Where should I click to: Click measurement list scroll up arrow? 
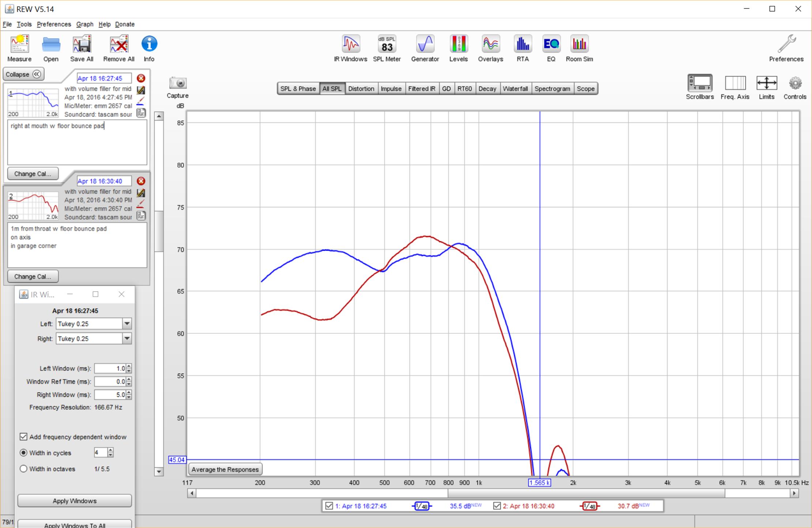click(159, 116)
